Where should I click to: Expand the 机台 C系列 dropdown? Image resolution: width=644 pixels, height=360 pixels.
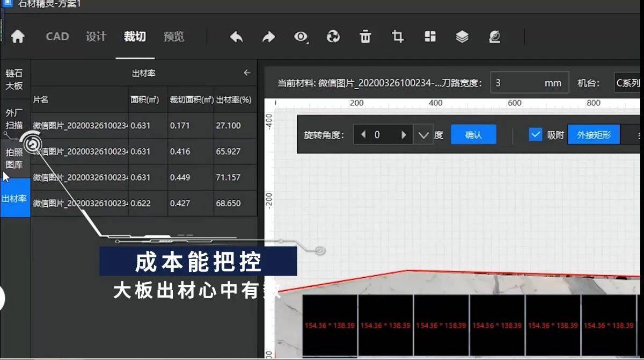(x=627, y=83)
